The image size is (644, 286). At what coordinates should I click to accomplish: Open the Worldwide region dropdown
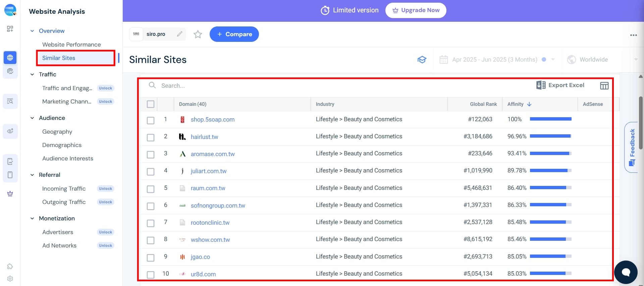coord(602,60)
